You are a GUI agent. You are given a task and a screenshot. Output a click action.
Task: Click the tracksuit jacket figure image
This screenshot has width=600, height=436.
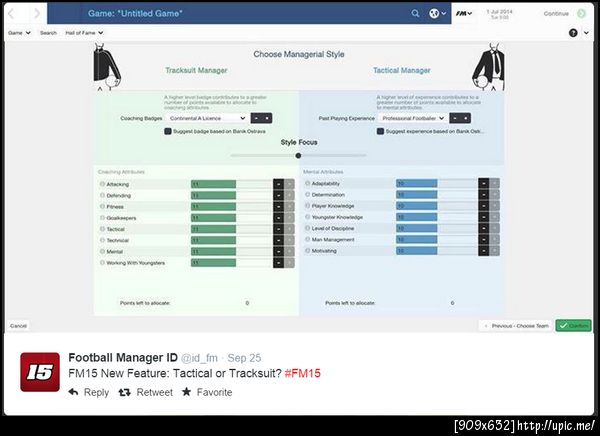tap(107, 67)
